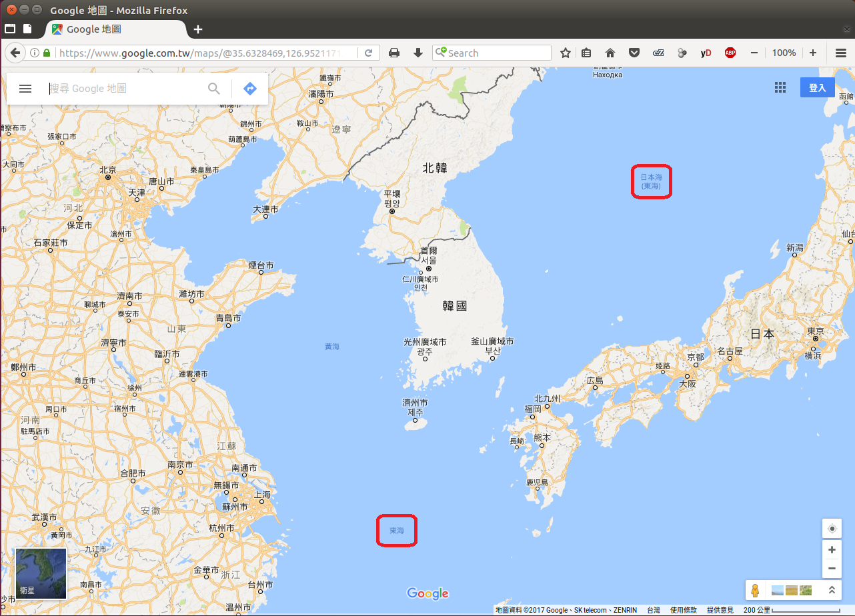The image size is (855, 616).
Task: Open the Google apps grid
Action: pyautogui.click(x=780, y=88)
